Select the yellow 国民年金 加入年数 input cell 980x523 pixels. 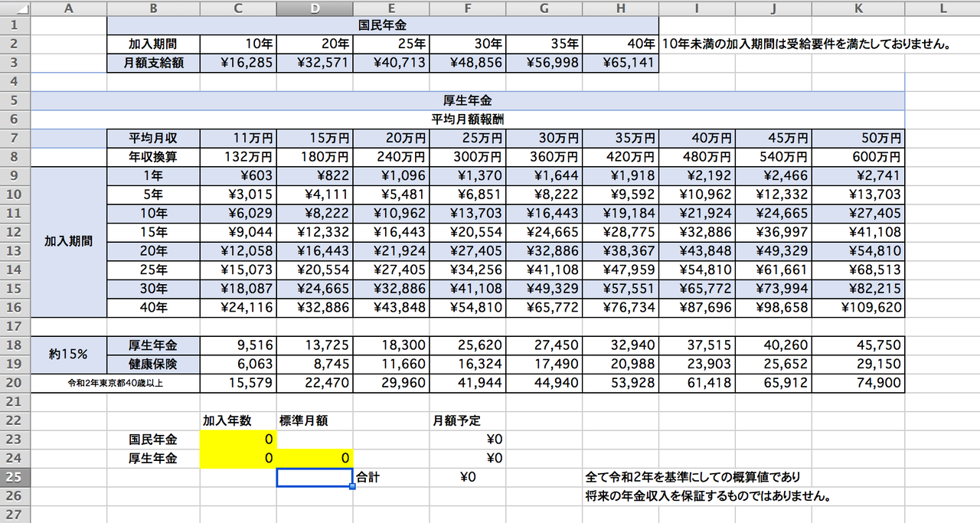(238, 440)
